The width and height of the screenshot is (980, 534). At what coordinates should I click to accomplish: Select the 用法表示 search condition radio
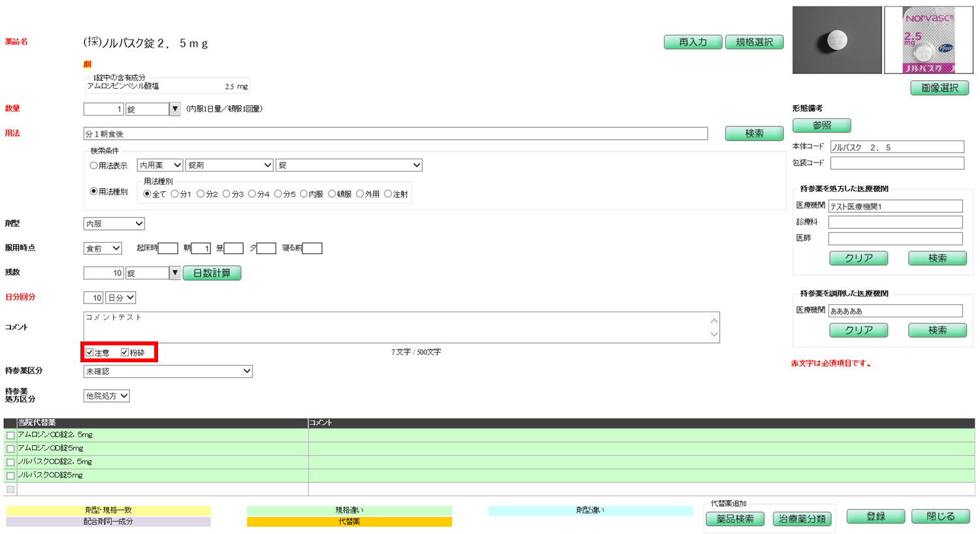click(x=94, y=166)
